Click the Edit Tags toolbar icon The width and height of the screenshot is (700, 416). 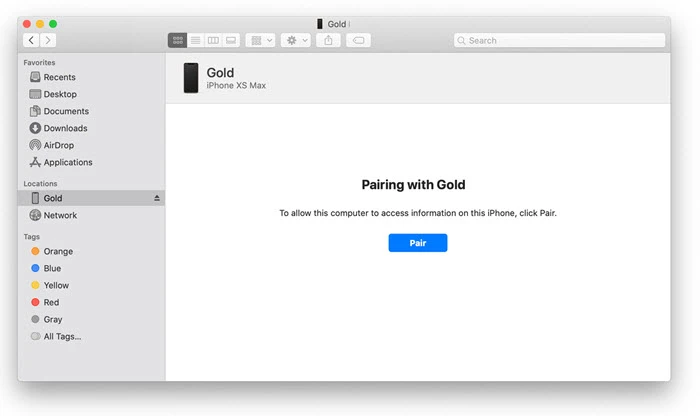tap(358, 40)
